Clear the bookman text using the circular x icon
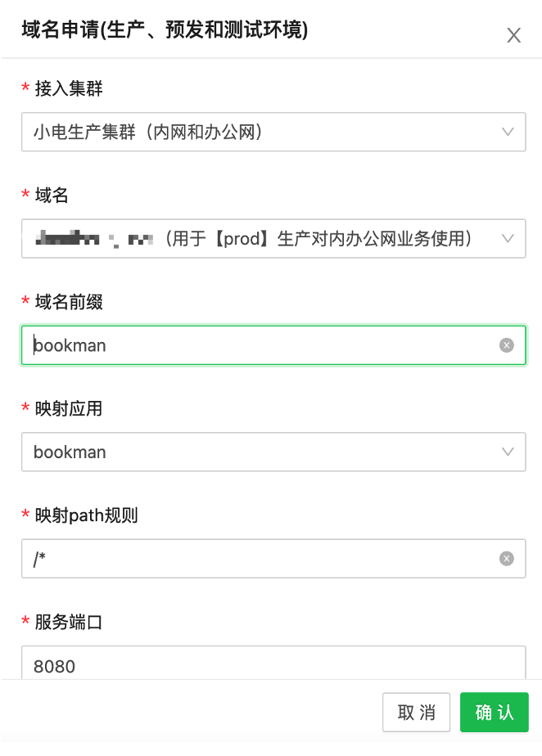This screenshot has height=756, width=542. (x=506, y=345)
